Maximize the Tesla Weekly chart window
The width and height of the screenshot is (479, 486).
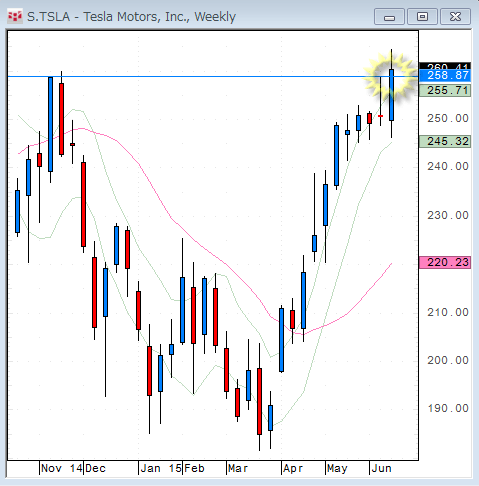pyautogui.click(x=422, y=17)
